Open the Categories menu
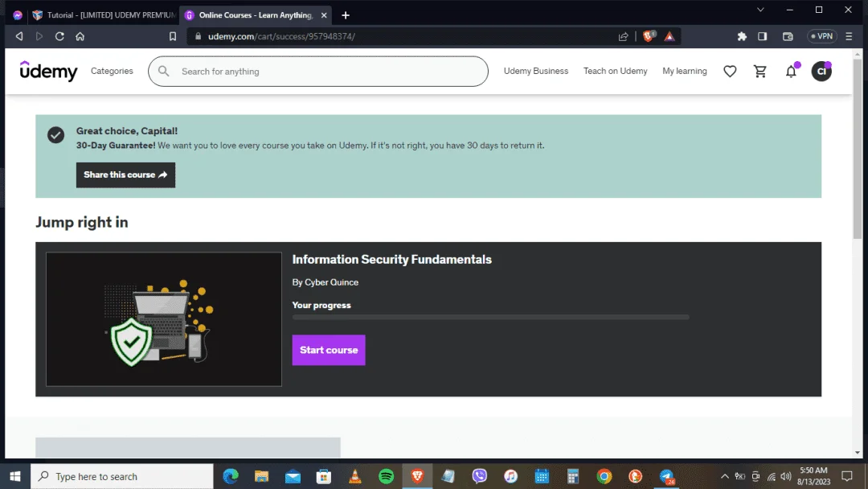Image resolution: width=868 pixels, height=489 pixels. click(112, 71)
